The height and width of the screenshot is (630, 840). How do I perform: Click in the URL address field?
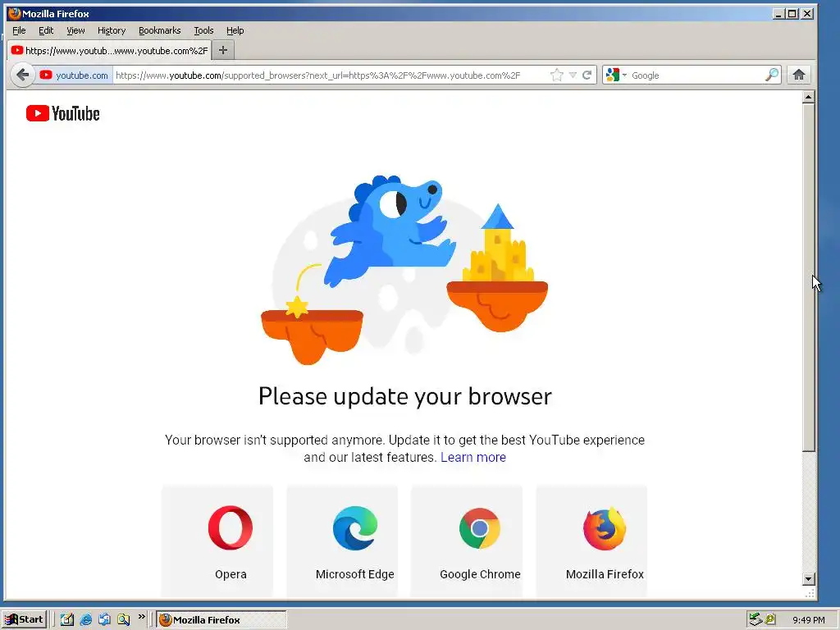pyautogui.click(x=331, y=75)
